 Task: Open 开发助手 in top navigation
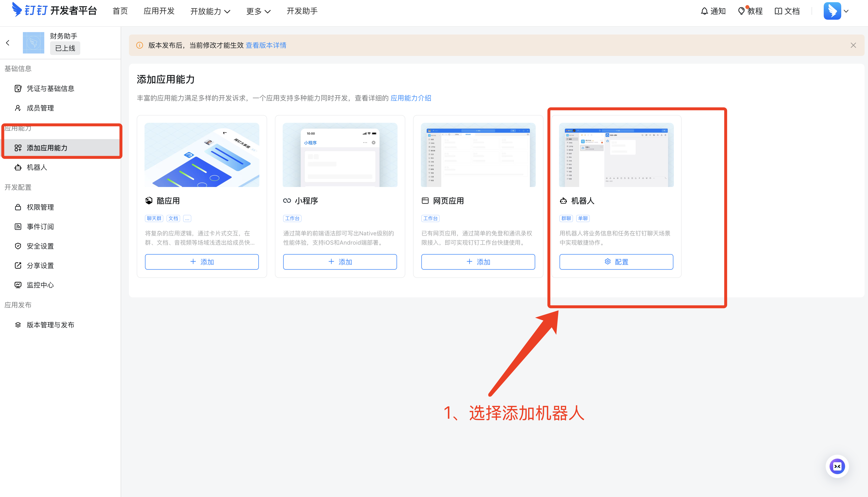pos(302,11)
